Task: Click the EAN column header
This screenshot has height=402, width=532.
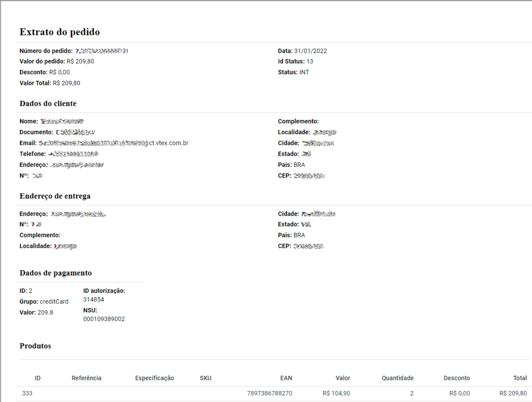Action: coord(286,378)
